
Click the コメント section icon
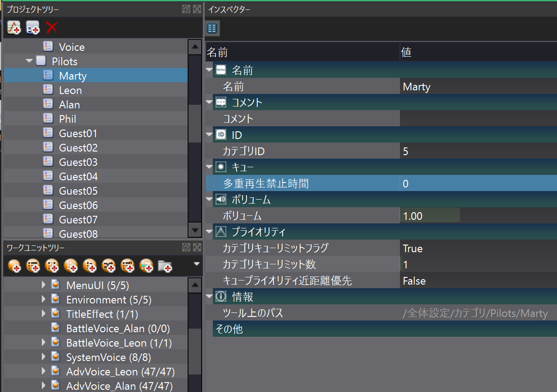click(x=221, y=102)
